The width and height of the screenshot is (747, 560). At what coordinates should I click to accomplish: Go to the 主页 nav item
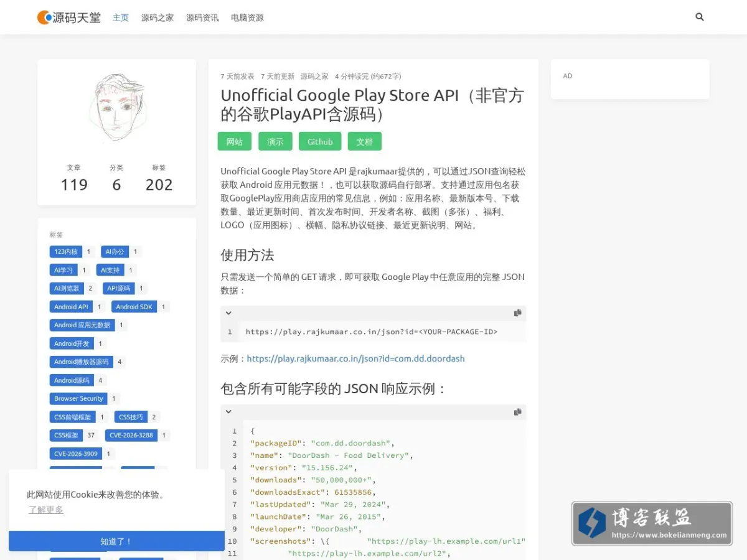(x=121, y=17)
